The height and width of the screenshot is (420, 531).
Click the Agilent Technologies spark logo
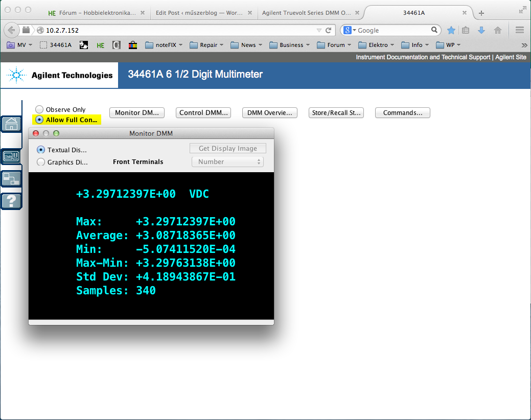point(16,75)
